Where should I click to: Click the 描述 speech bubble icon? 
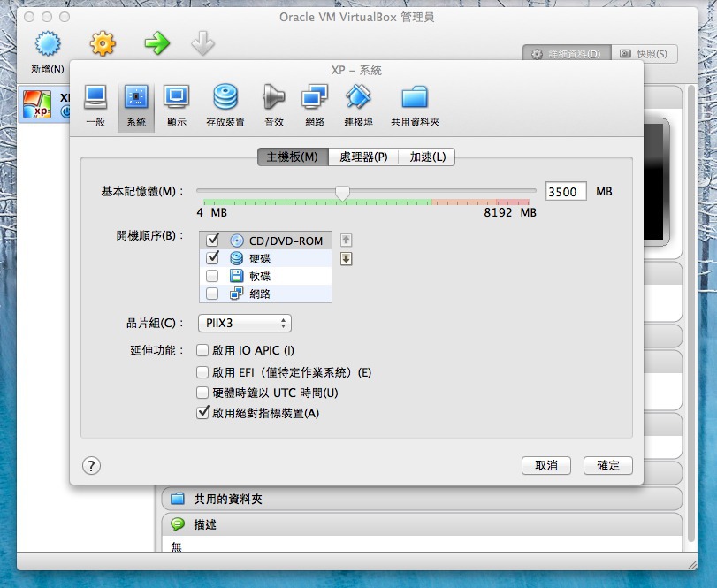pos(178,524)
